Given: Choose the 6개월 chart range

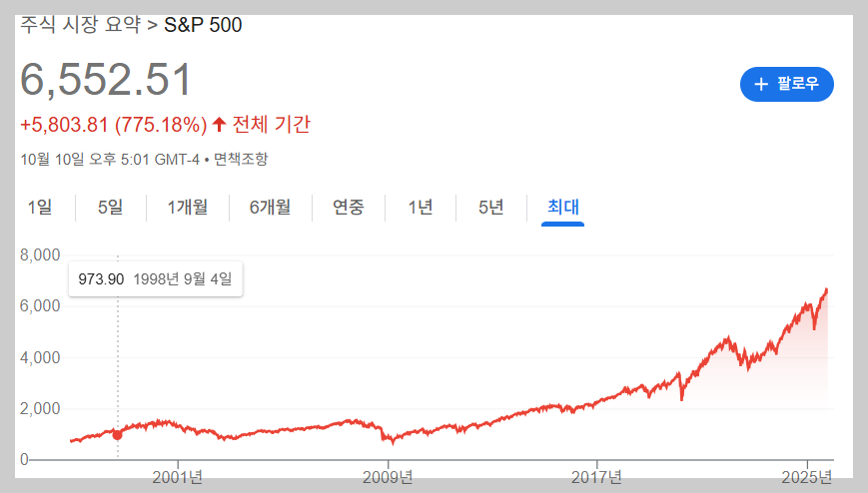Looking at the screenshot, I should click(270, 207).
